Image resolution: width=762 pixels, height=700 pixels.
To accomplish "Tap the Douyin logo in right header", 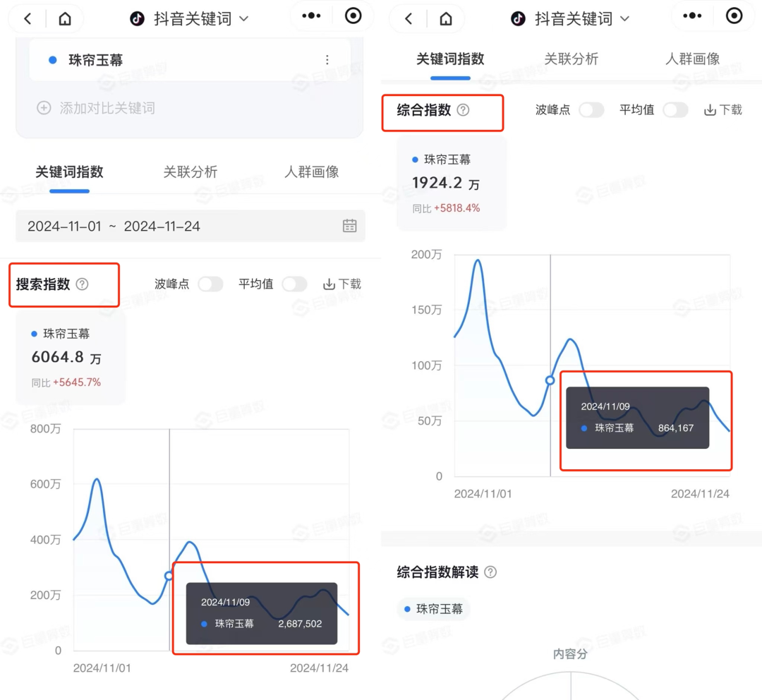I will pos(518,19).
